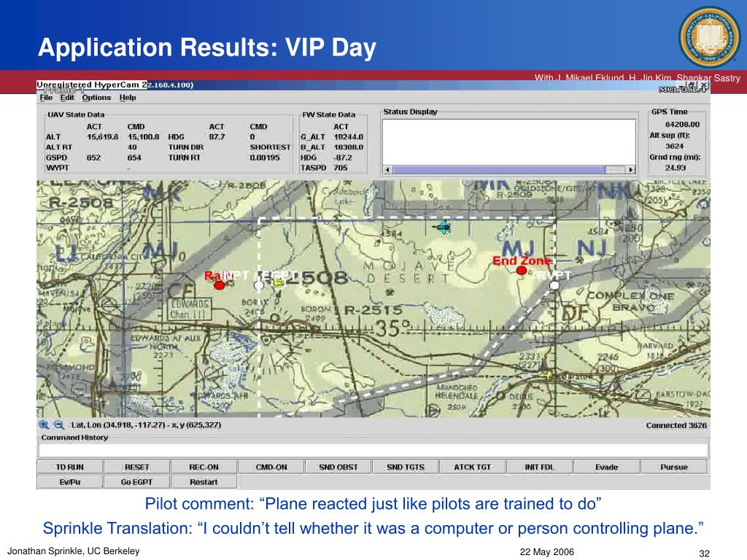This screenshot has height=560, width=747.
Task: Click the Ev/Pu button
Action: coord(69,482)
